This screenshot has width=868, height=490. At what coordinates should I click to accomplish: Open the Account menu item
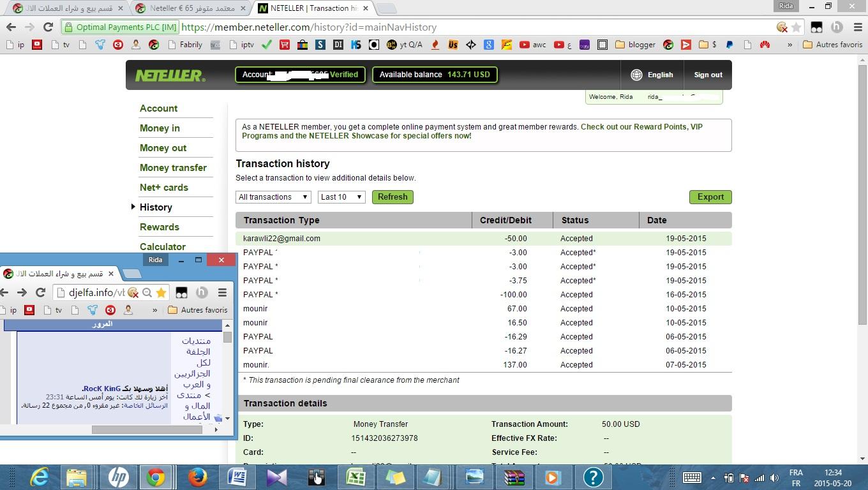point(159,108)
